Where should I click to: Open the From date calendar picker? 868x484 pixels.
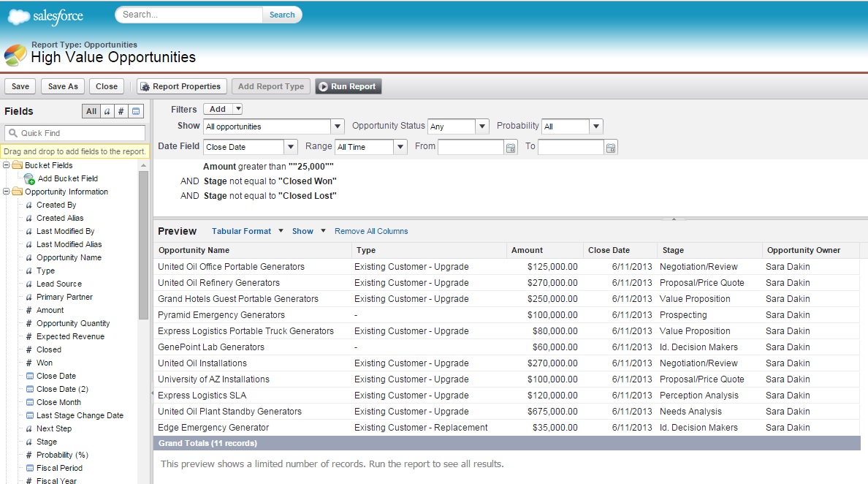[511, 148]
